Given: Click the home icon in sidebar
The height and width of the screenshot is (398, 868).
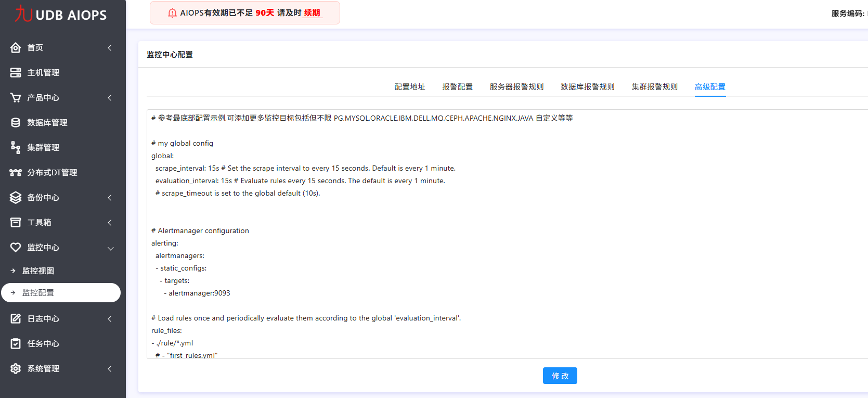Looking at the screenshot, I should (16, 48).
